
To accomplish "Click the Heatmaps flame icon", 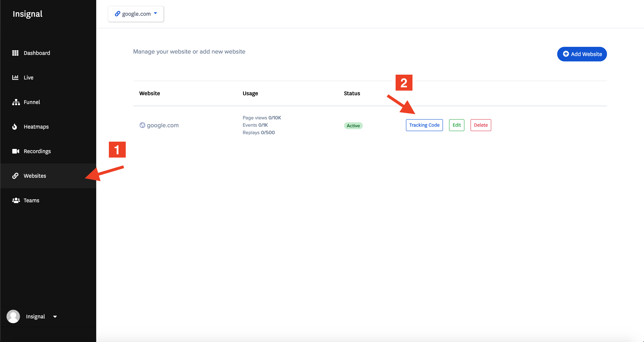I will [x=15, y=127].
